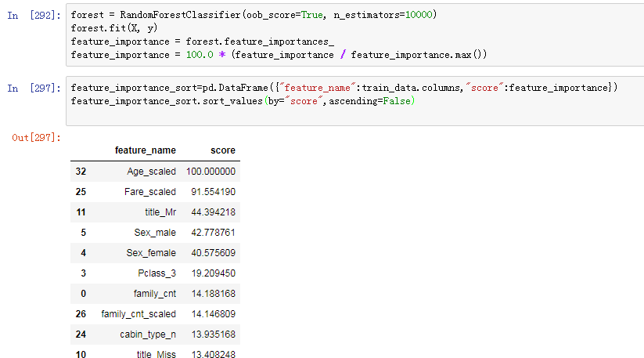Click the forest.fit(X, y) code line
Screen dimensions: 644x358
click(x=114, y=28)
